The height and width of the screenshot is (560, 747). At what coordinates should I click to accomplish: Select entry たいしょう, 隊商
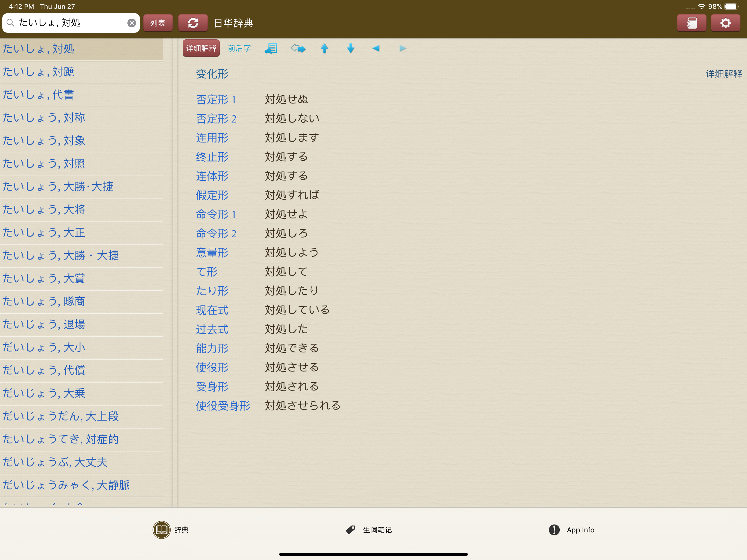coord(81,302)
